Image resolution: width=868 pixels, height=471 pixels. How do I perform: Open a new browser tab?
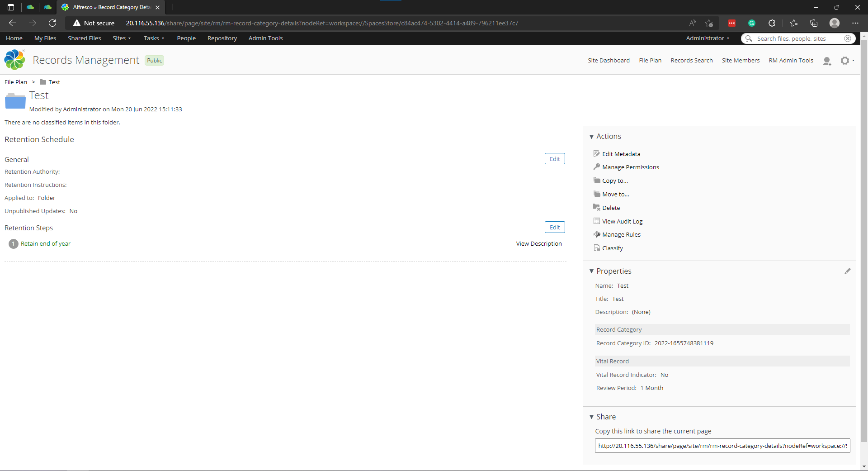click(x=173, y=7)
